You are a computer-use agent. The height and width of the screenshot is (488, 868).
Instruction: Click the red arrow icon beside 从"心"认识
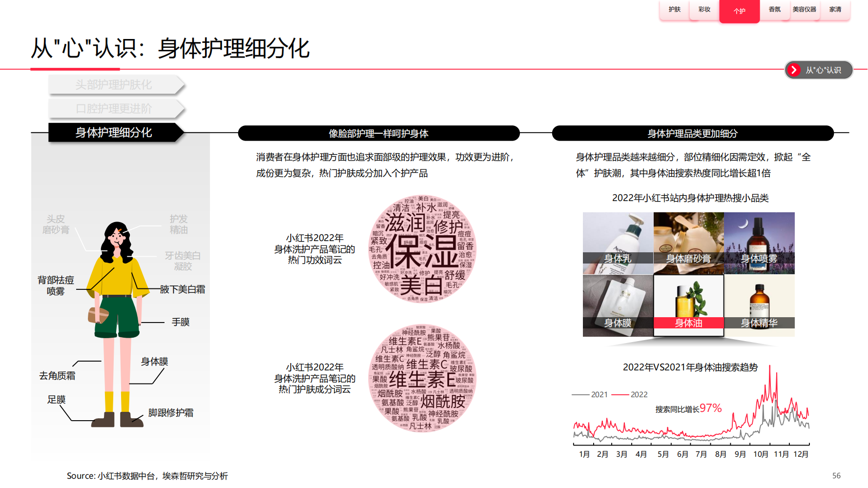click(794, 70)
